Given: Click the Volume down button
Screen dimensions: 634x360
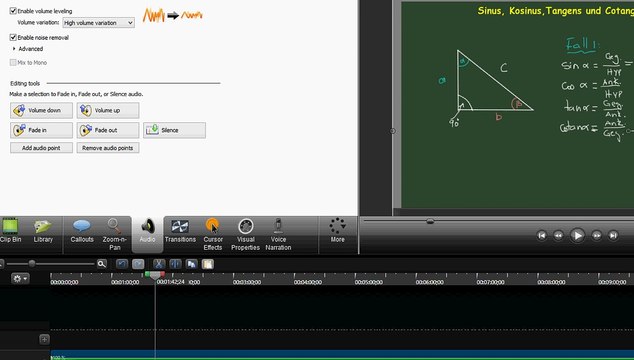Looking at the screenshot, I should [41, 110].
